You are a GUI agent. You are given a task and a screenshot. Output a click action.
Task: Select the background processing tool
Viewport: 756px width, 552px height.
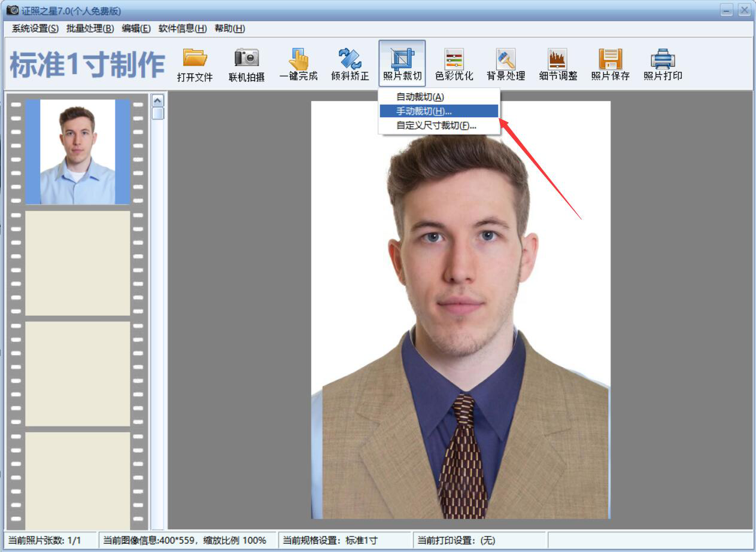point(506,59)
